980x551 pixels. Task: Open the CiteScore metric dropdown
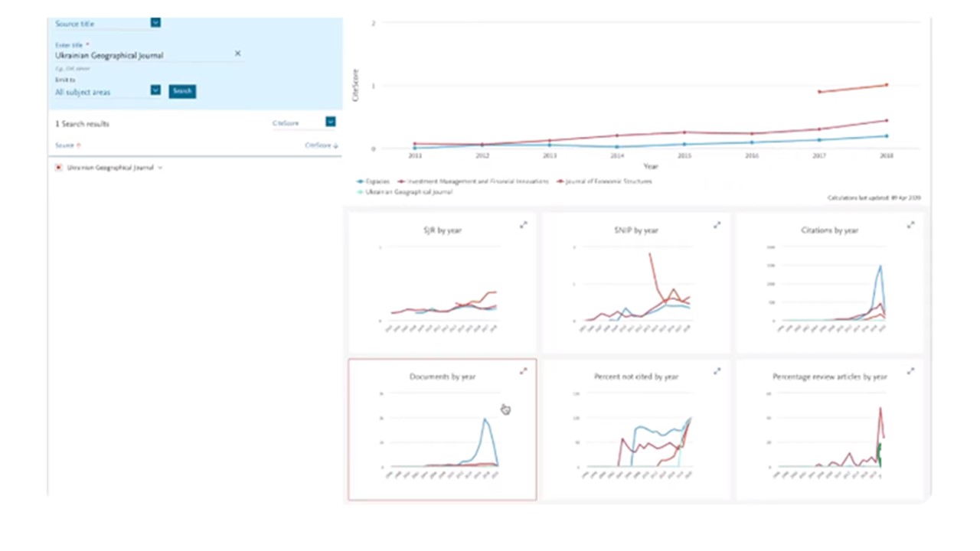330,122
